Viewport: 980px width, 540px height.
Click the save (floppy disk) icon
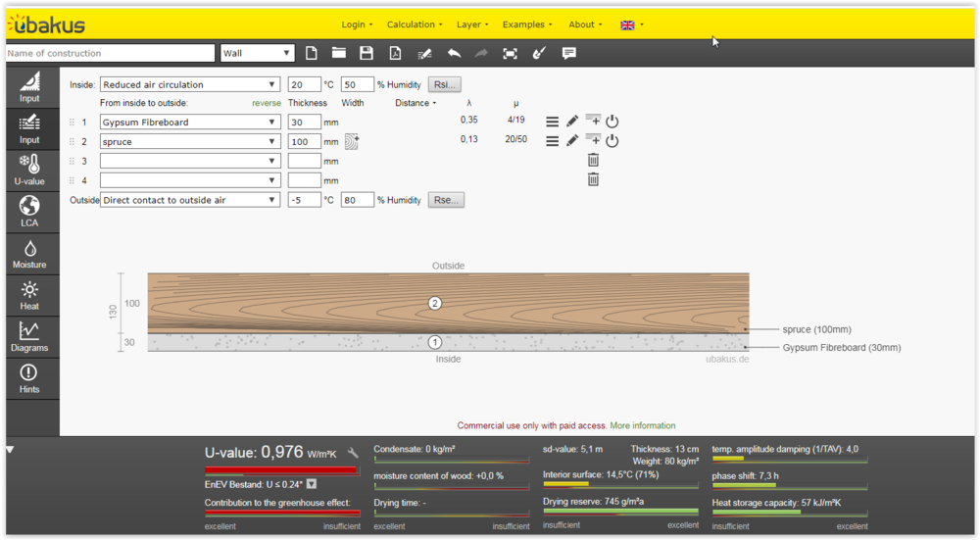click(367, 53)
